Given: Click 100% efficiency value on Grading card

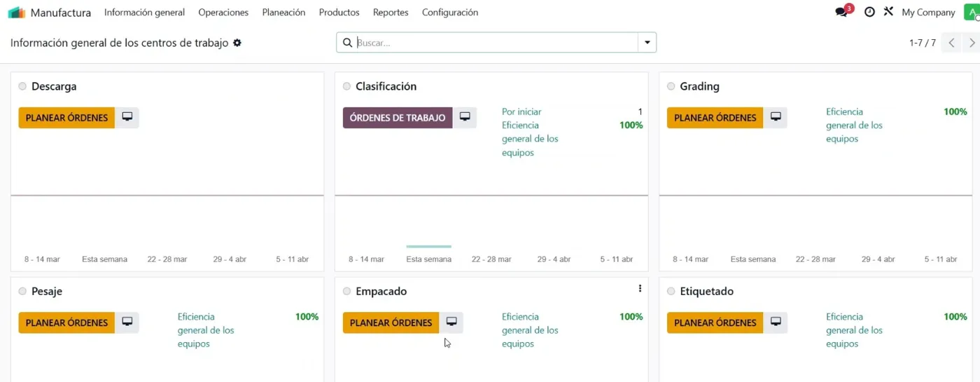Looking at the screenshot, I should (955, 111).
